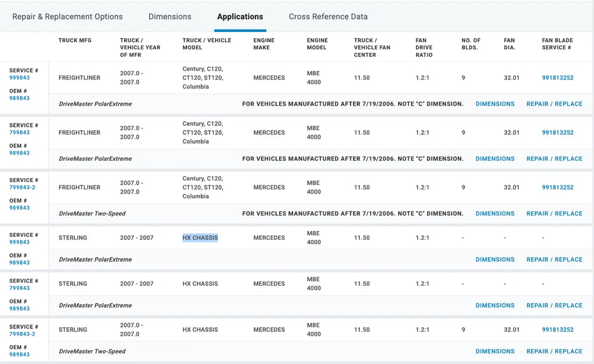Image resolution: width=594 pixels, height=364 pixels.
Task: Open service # 999843 link in Freightliner row
Action: pos(20,78)
